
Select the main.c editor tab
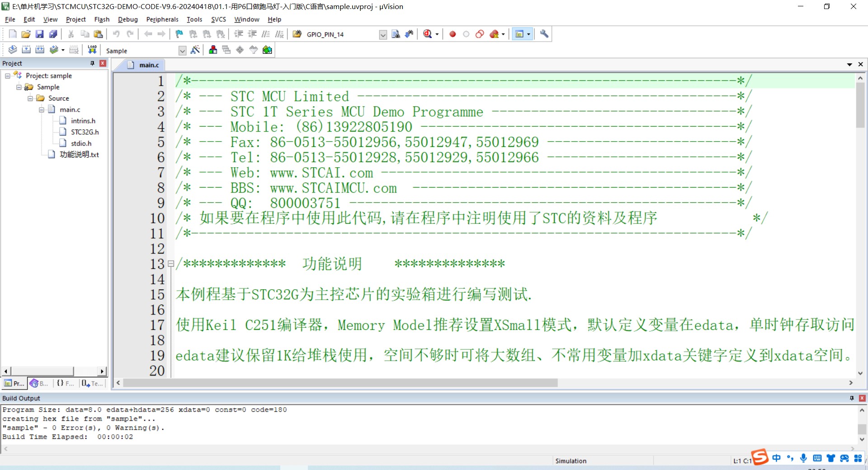tap(144, 65)
